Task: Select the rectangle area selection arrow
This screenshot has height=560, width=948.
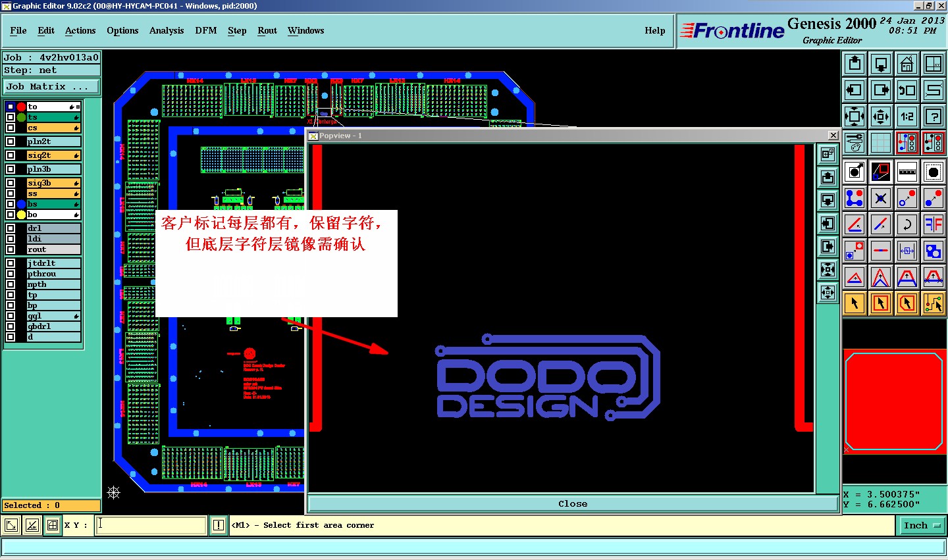Action: (x=881, y=303)
